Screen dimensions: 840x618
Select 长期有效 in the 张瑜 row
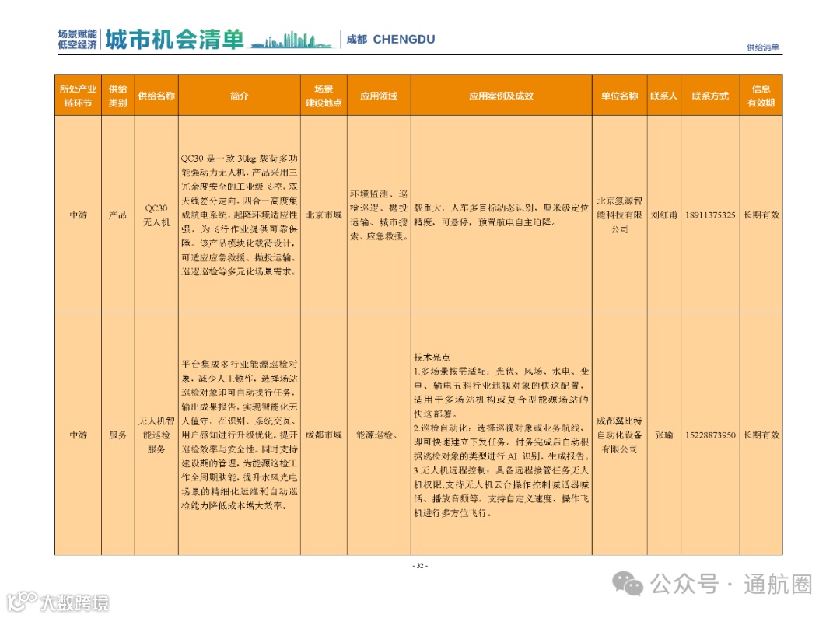(761, 435)
